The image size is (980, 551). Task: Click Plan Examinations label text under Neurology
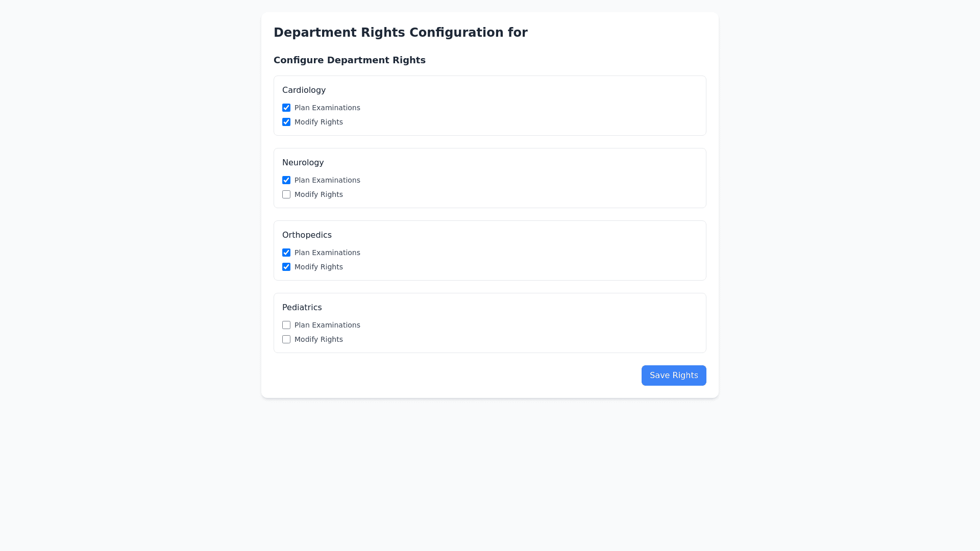coord(327,180)
